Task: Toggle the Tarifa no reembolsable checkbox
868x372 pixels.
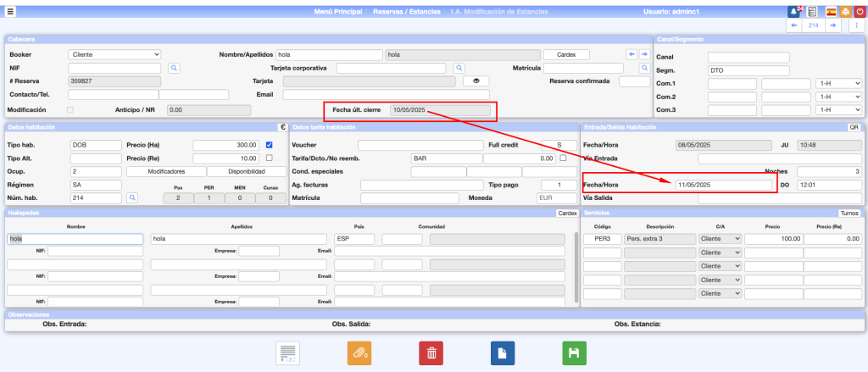Action: pyautogui.click(x=564, y=158)
